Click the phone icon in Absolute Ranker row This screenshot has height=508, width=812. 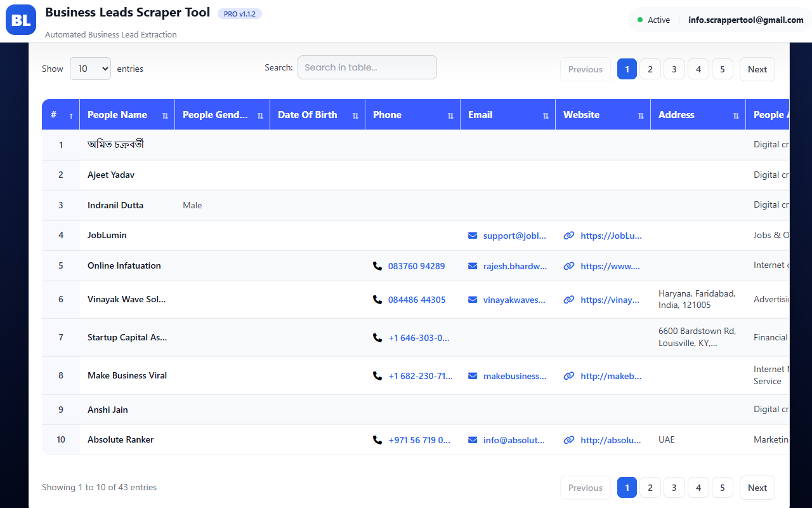377,440
